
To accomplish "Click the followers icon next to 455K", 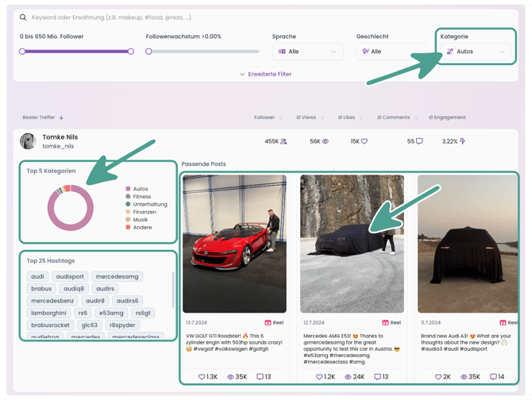I will pyautogui.click(x=284, y=141).
